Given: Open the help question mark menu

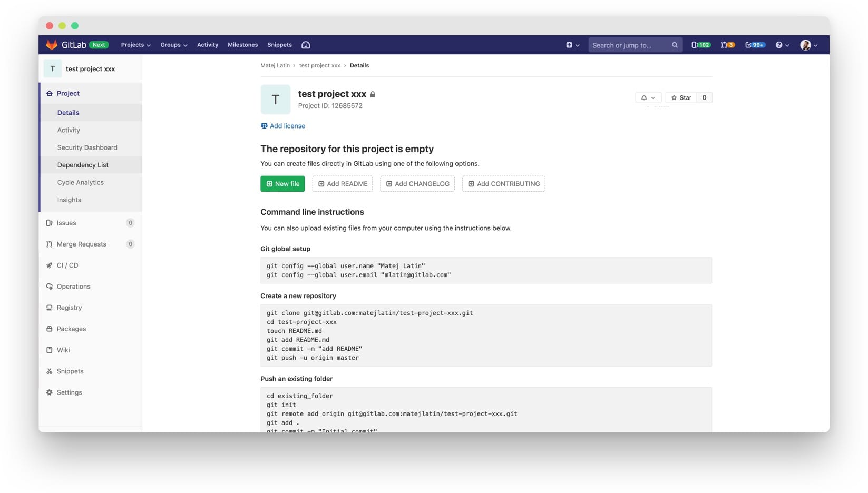Looking at the screenshot, I should [x=782, y=45].
